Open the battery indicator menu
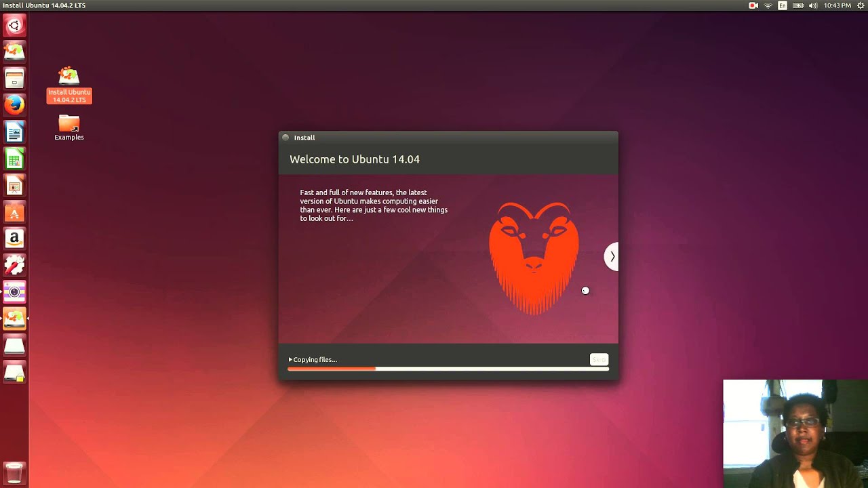Screen dimensions: 868x488 (x=797, y=5)
